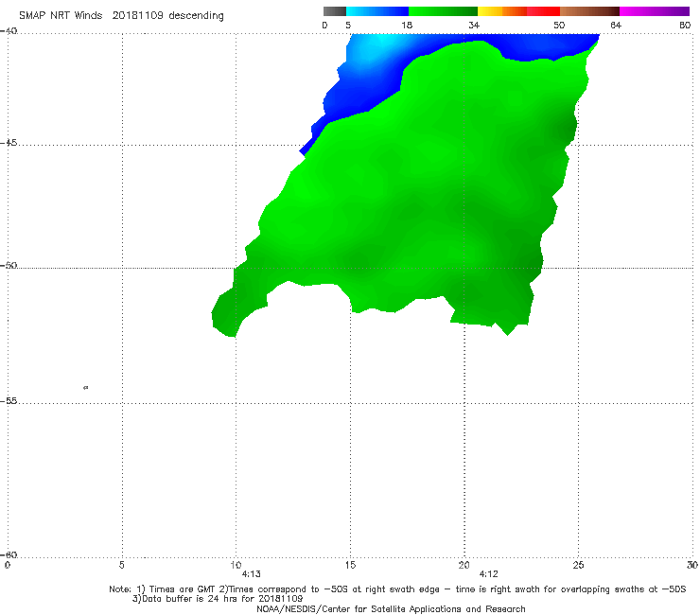
Task: Click the latitude label '-40'
Action: (9, 31)
